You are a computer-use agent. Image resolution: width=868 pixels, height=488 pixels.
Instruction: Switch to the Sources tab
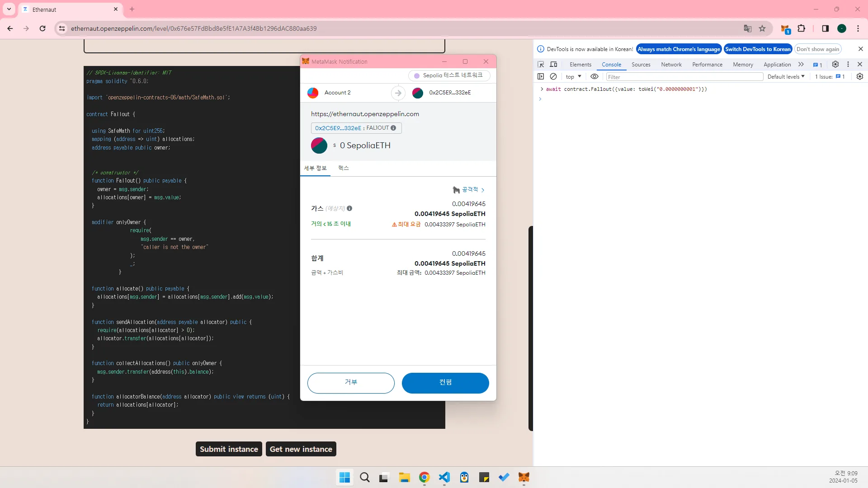tap(641, 65)
